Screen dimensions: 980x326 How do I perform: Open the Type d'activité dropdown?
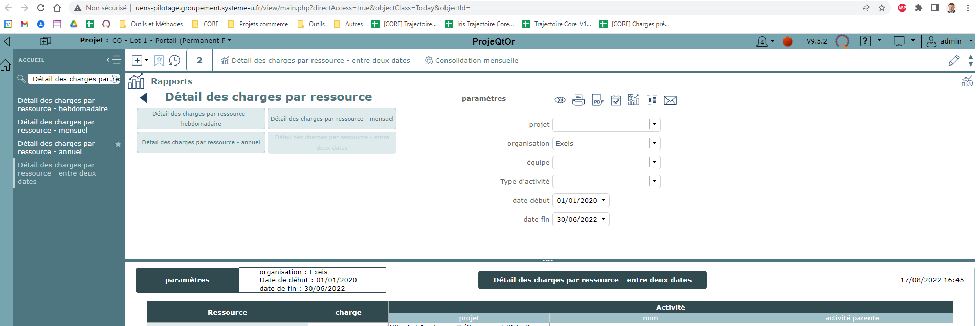tap(654, 181)
